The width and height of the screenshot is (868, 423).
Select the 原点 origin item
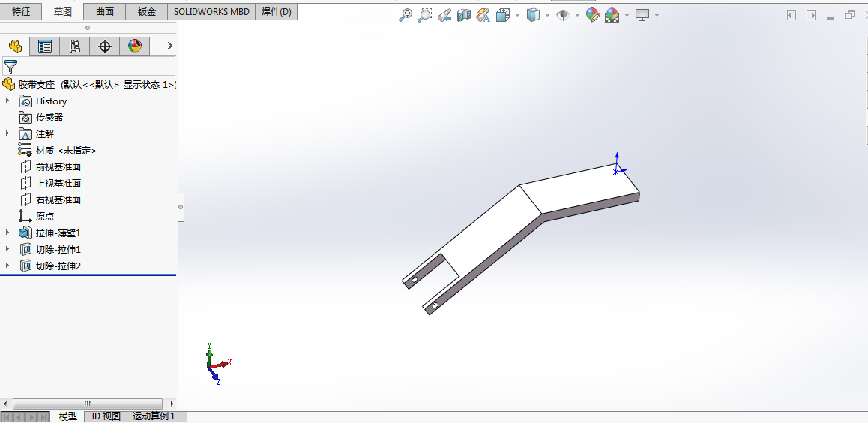[45, 217]
